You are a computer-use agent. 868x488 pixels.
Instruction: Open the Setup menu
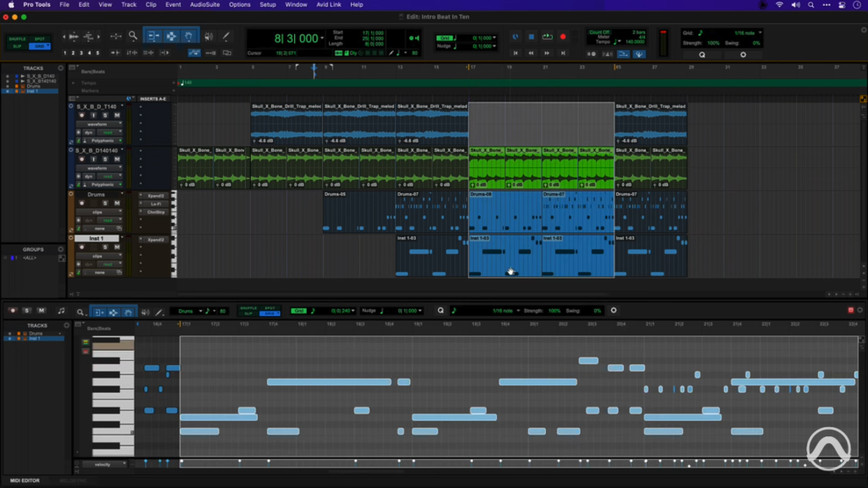(267, 4)
